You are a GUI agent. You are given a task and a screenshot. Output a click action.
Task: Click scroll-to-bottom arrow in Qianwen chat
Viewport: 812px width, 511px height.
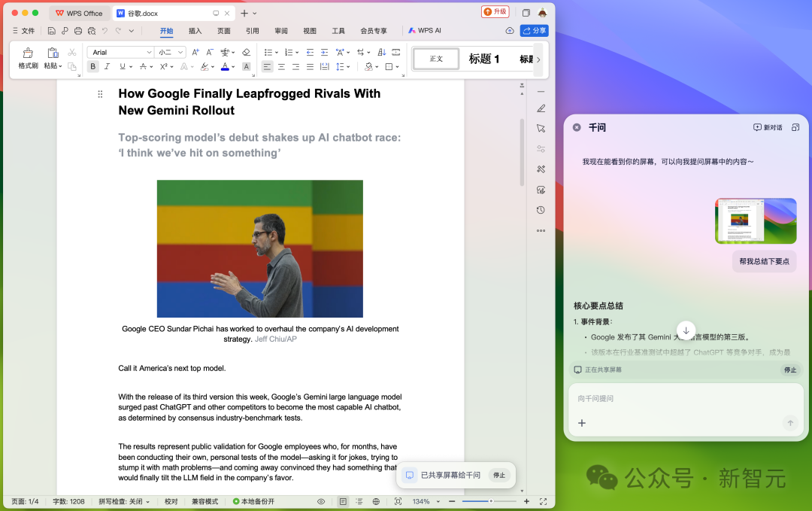(x=686, y=330)
